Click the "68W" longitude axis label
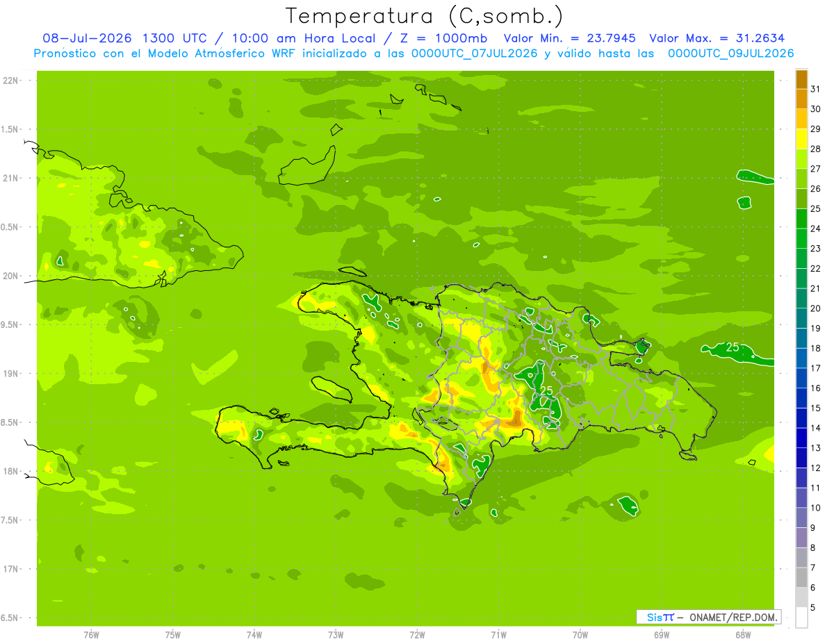834x644 pixels. point(743,635)
